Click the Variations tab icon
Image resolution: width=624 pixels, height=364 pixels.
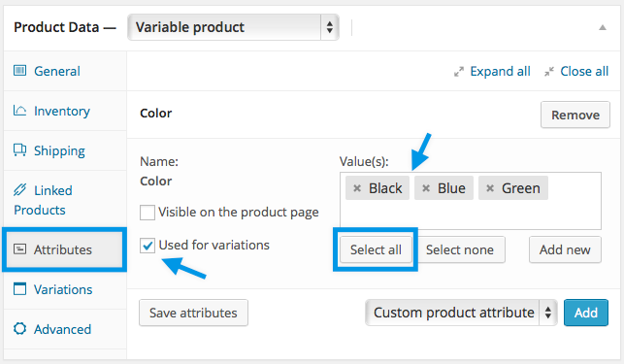pos(20,288)
